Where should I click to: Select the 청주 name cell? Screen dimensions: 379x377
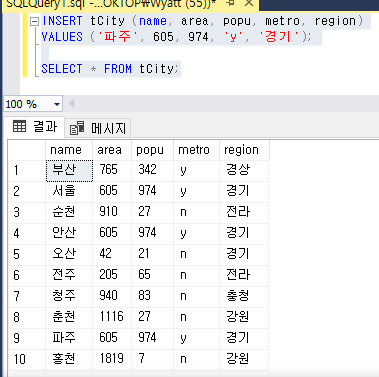[69, 296]
